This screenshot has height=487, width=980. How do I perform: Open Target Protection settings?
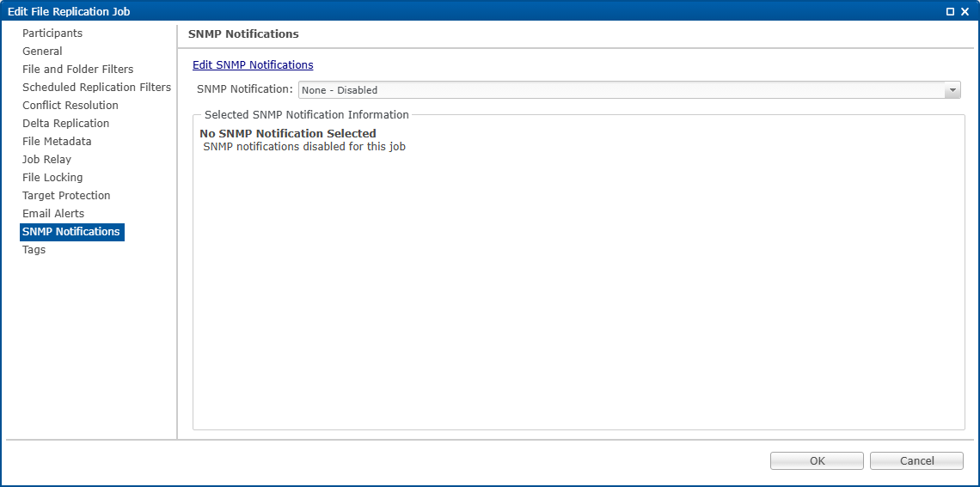66,196
